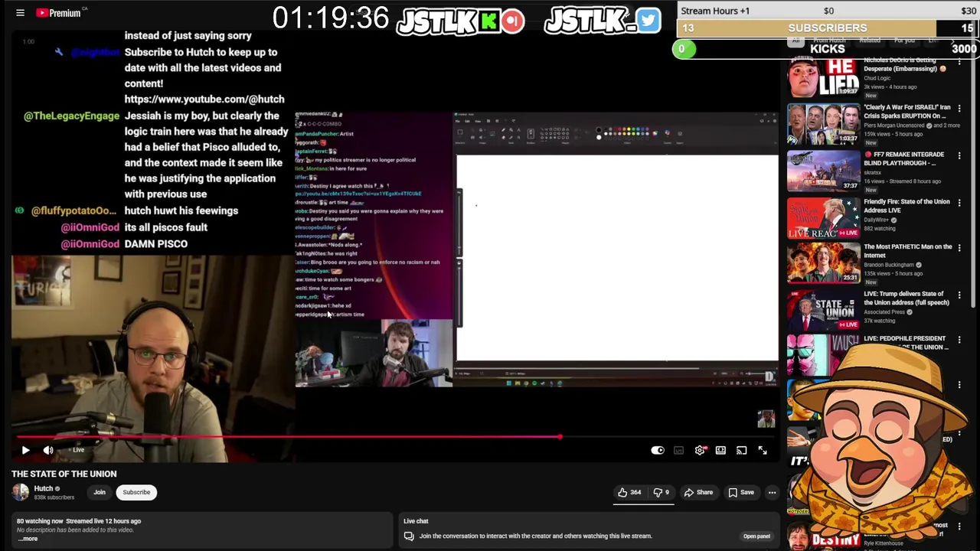Open options for Trump State of Union video
Image resolution: width=980 pixels, height=551 pixels.
click(x=959, y=295)
